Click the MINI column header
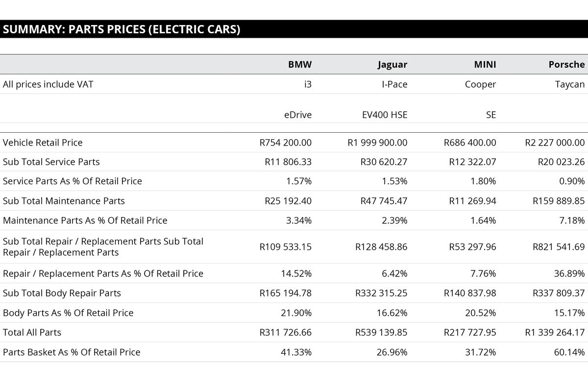This screenshot has width=588, height=392. pos(485,64)
